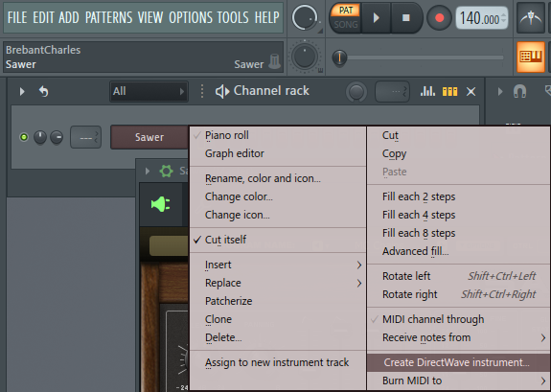Toggle typing keyboard to piano button
Image resolution: width=551 pixels, height=392 pixels.
pos(531,57)
